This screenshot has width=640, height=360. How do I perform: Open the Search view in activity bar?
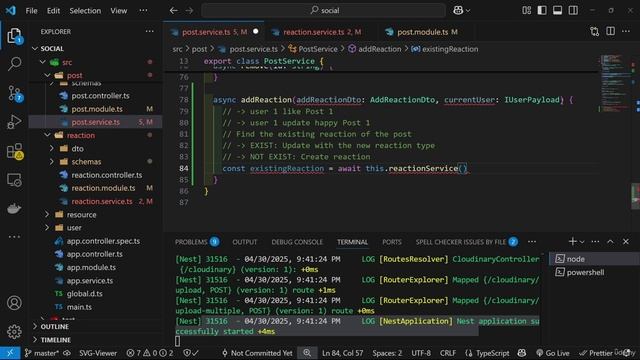coord(14,64)
